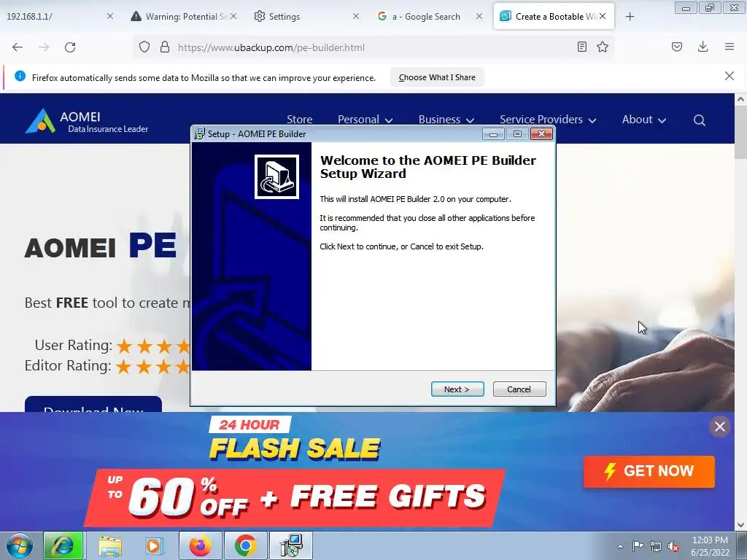
Task: Show site security via the padlock icon
Action: (165, 47)
